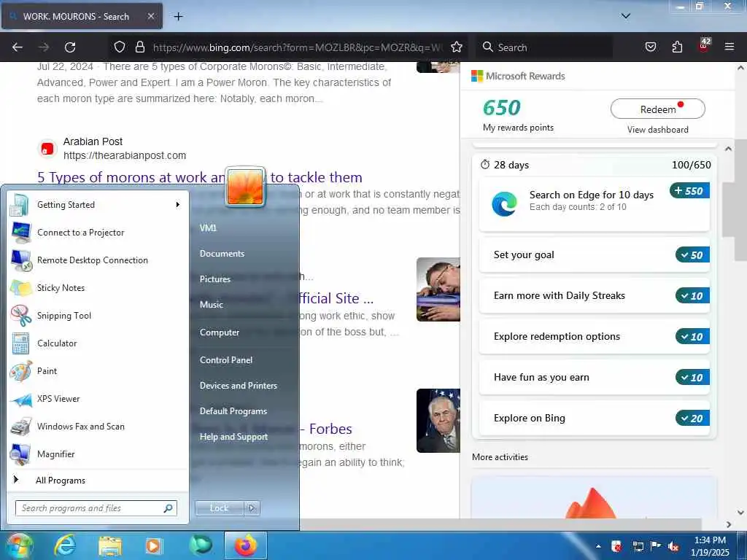The width and height of the screenshot is (747, 560).
Task: Reload the page with the refresh icon
Action: click(70, 47)
